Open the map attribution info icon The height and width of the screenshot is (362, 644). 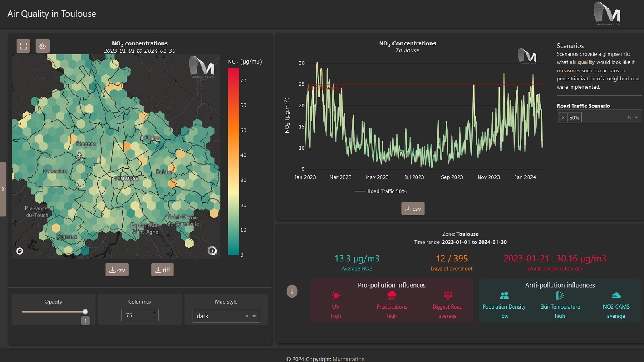point(213,250)
